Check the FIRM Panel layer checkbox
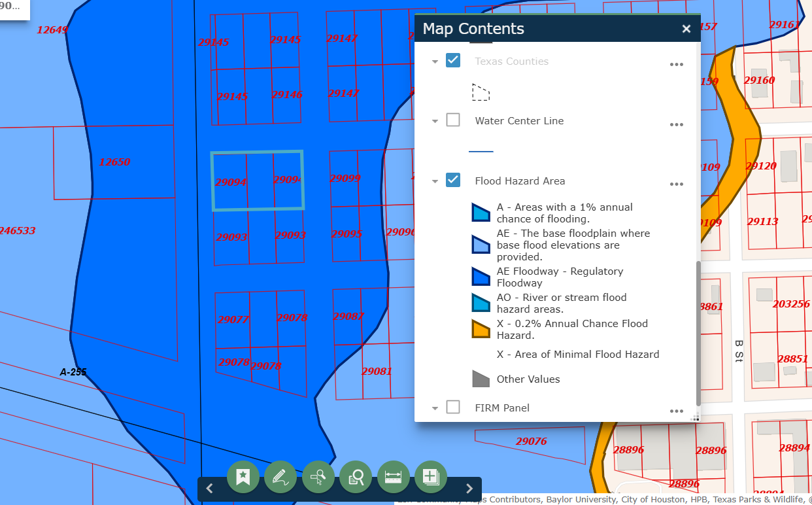This screenshot has width=812, height=505. click(x=453, y=408)
